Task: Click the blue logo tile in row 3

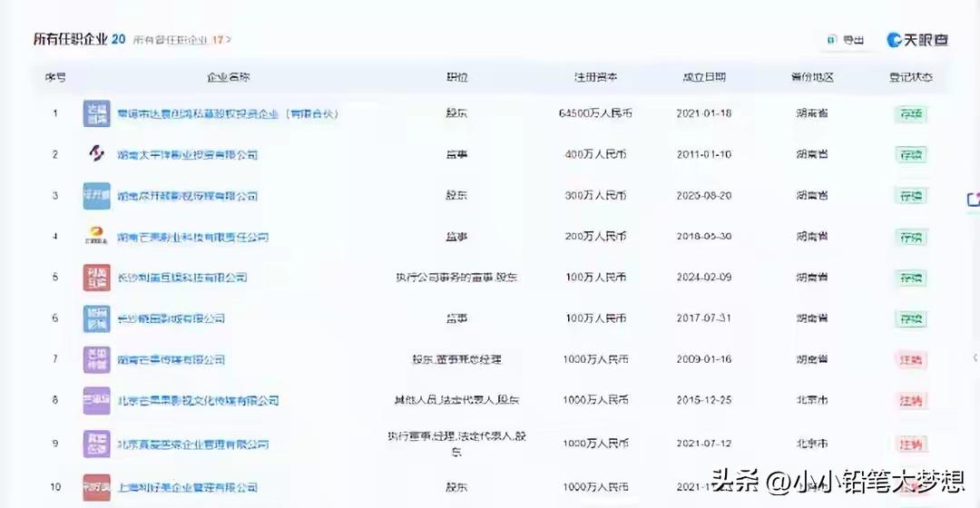Action: point(97,196)
